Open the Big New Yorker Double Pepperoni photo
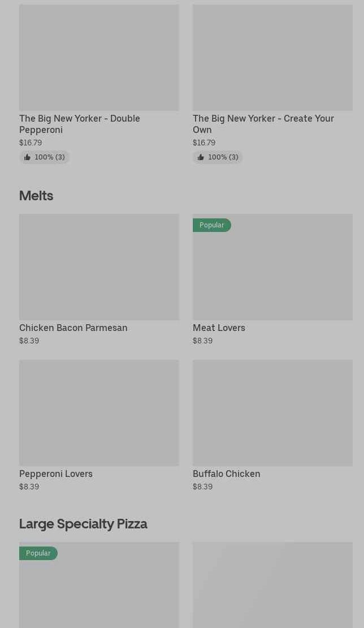The height and width of the screenshot is (628, 364). [99, 58]
